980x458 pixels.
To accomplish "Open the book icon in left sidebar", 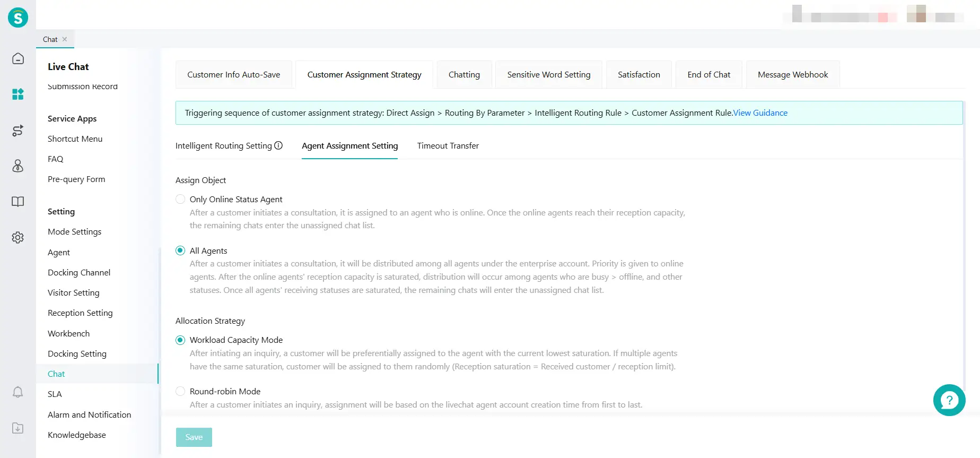I will point(18,202).
